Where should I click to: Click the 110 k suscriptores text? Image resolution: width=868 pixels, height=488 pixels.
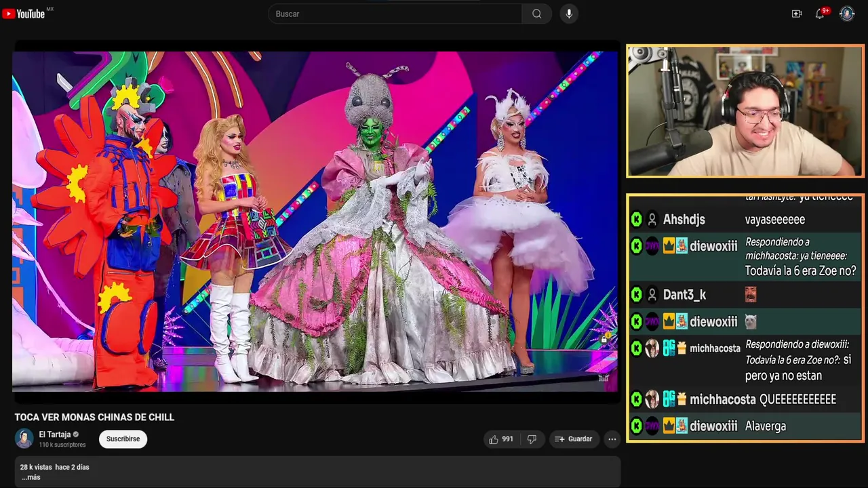(x=62, y=445)
